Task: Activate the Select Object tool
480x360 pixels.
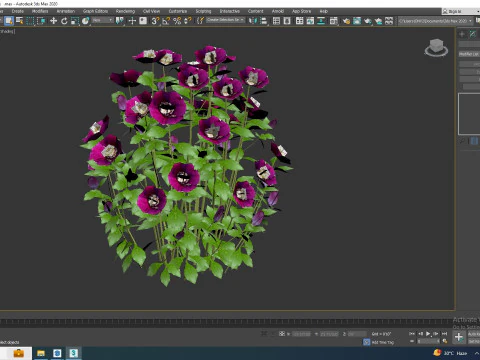Action: pyautogui.click(x=9, y=21)
